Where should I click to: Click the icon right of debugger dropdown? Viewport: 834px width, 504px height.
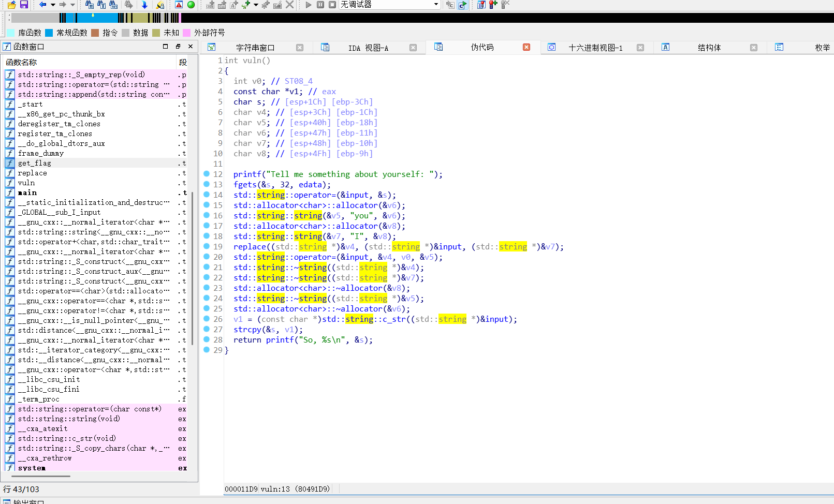[x=450, y=5]
